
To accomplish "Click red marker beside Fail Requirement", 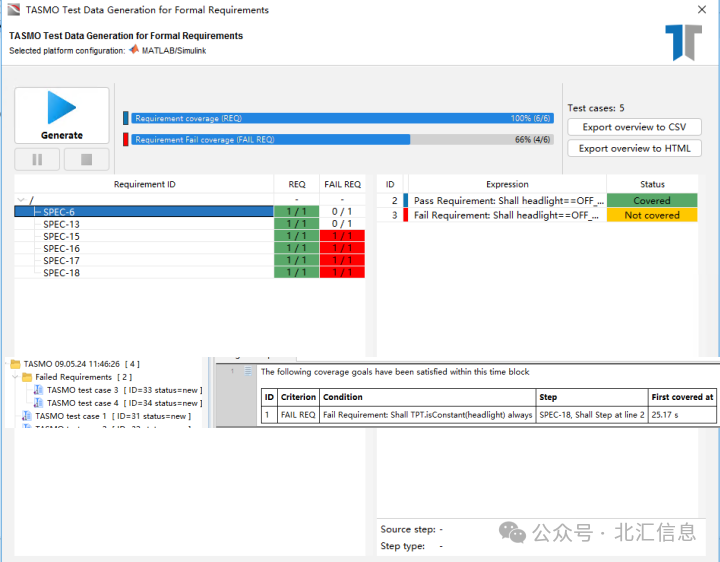I will pos(405,215).
